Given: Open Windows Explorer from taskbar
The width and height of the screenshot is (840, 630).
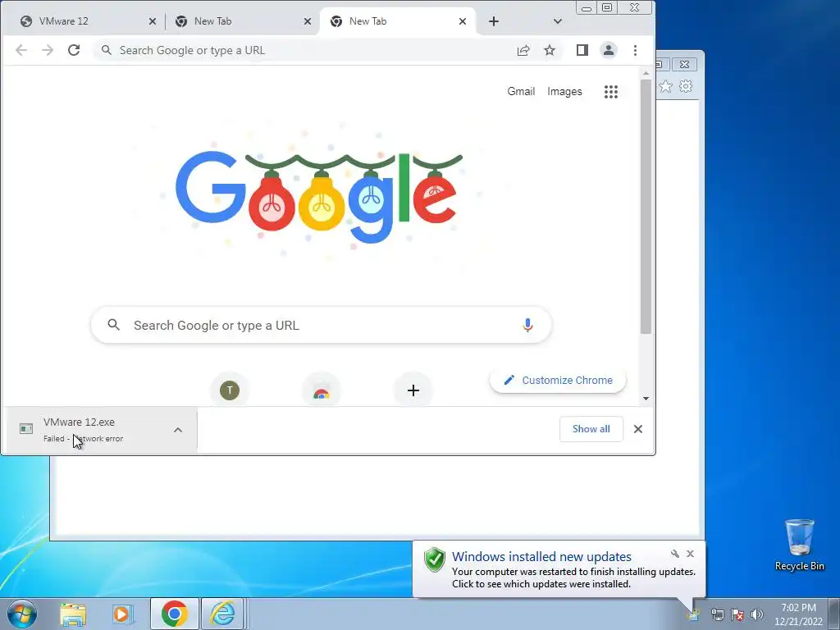Looking at the screenshot, I should tap(73, 614).
